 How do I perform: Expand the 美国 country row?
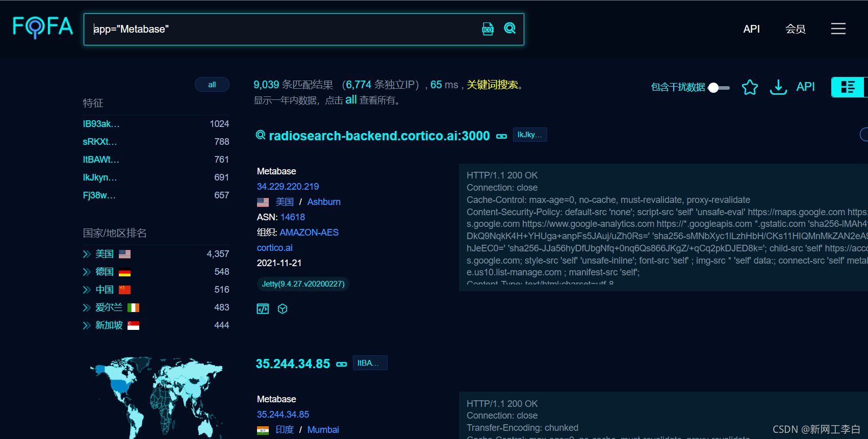pos(87,254)
